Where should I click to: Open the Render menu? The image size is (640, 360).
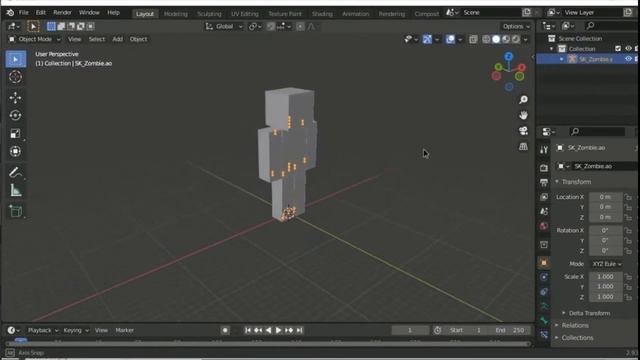[62, 13]
